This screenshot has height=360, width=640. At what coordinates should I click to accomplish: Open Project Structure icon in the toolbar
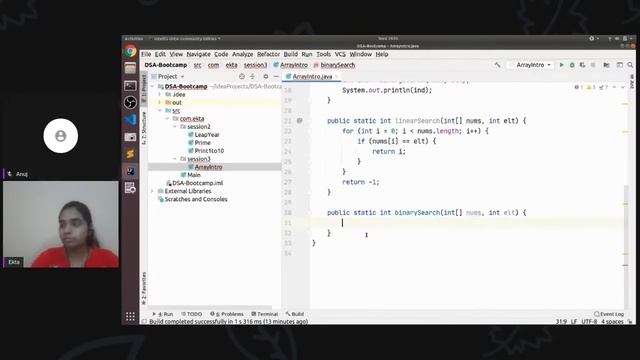(x=606, y=65)
